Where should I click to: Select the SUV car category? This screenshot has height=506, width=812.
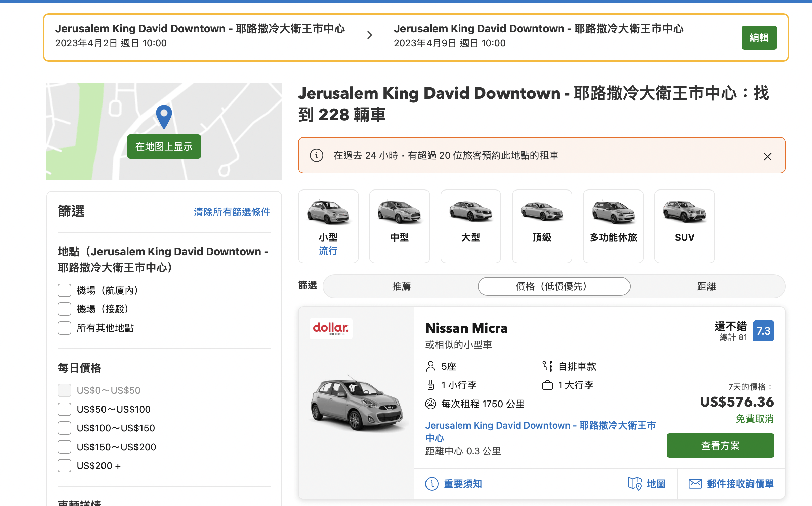click(684, 226)
